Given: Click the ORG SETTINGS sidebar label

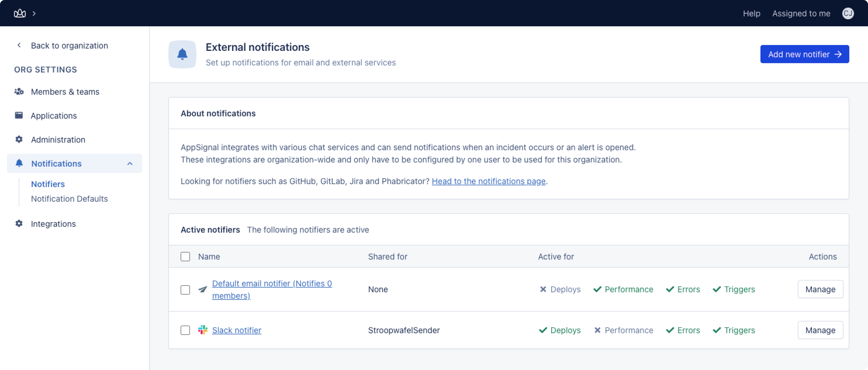Looking at the screenshot, I should (45, 69).
